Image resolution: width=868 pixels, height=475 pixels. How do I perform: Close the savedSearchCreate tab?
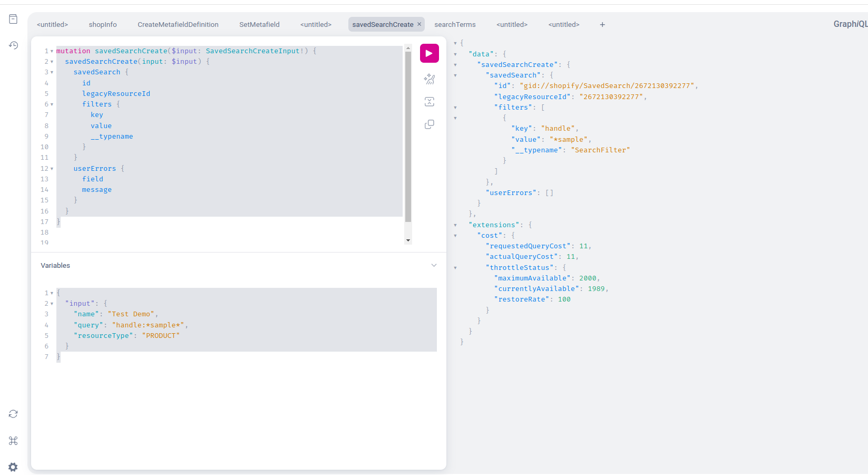click(x=420, y=24)
